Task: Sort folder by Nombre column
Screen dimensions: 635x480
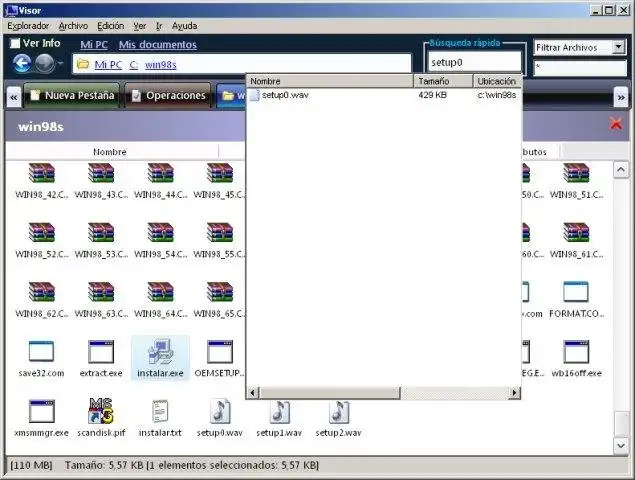Action: pos(112,152)
